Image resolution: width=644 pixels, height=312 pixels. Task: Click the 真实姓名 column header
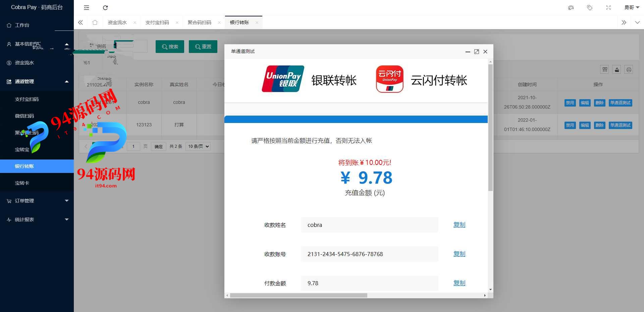pyautogui.click(x=179, y=84)
